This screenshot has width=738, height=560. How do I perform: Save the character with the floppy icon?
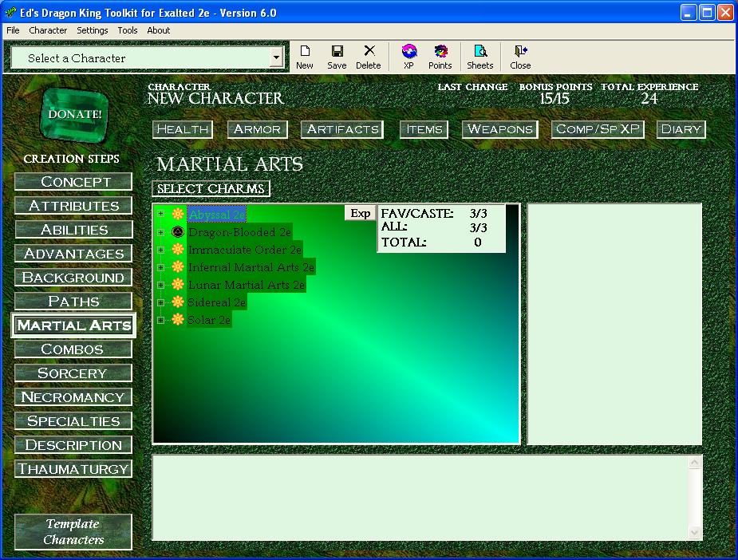coord(337,57)
